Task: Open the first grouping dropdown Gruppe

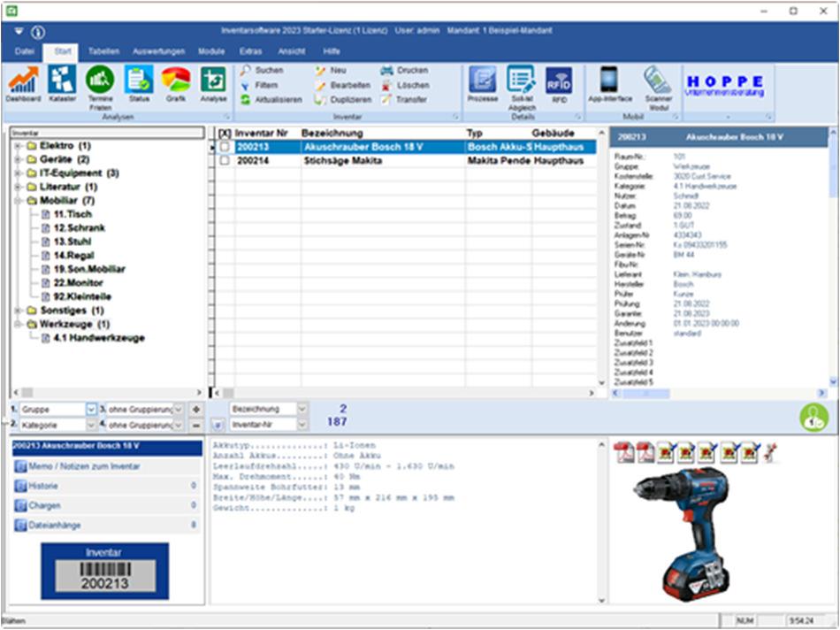Action: pyautogui.click(x=91, y=410)
